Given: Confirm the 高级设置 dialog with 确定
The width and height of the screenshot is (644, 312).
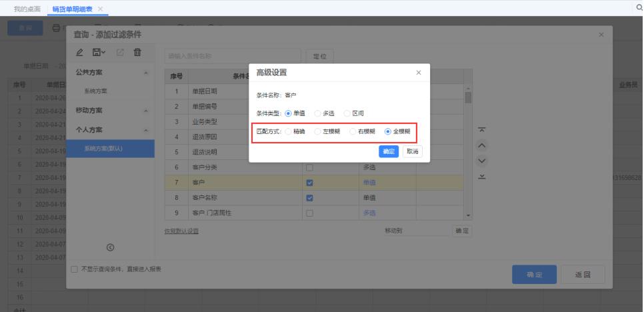Looking at the screenshot, I should [389, 151].
